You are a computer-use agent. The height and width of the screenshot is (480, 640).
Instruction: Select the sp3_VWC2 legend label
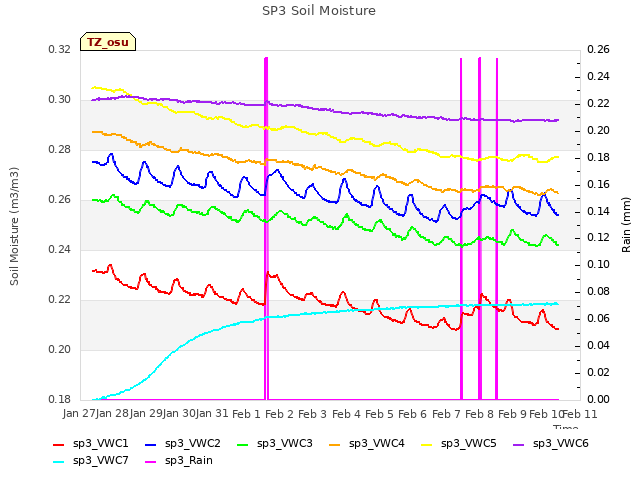pyautogui.click(x=193, y=444)
